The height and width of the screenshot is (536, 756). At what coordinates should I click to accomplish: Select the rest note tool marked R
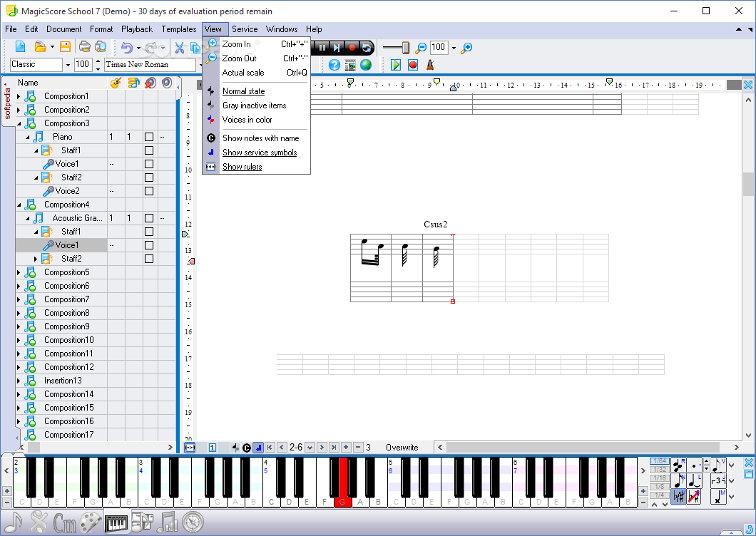coord(679,465)
